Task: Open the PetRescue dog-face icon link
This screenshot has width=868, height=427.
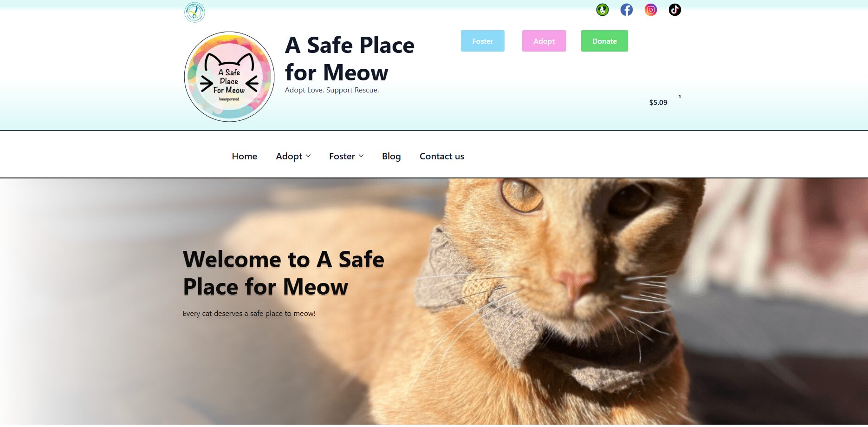Action: (x=602, y=10)
